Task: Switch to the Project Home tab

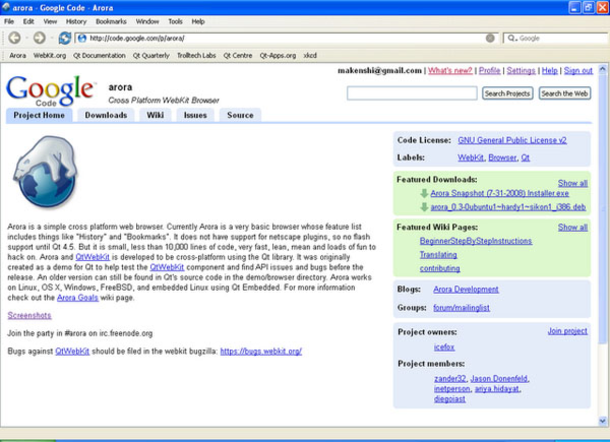Action: point(39,115)
